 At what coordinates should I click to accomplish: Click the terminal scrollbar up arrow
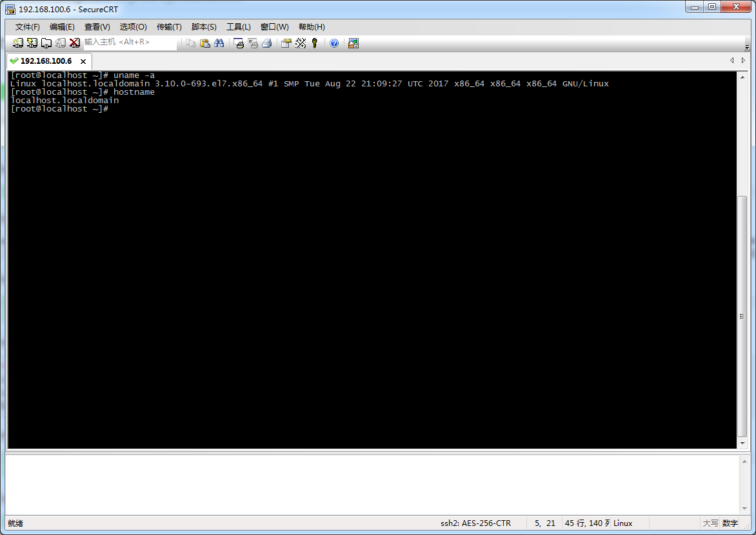pyautogui.click(x=742, y=77)
